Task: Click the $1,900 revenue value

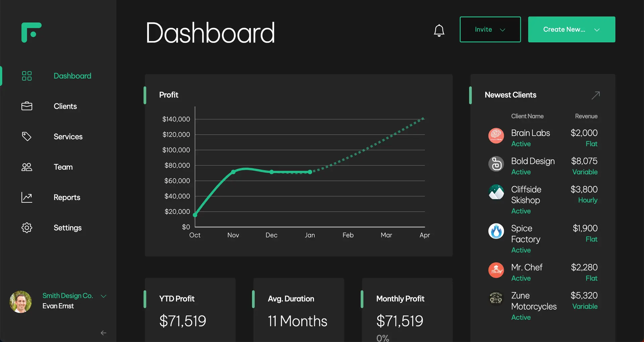Action: click(x=585, y=228)
